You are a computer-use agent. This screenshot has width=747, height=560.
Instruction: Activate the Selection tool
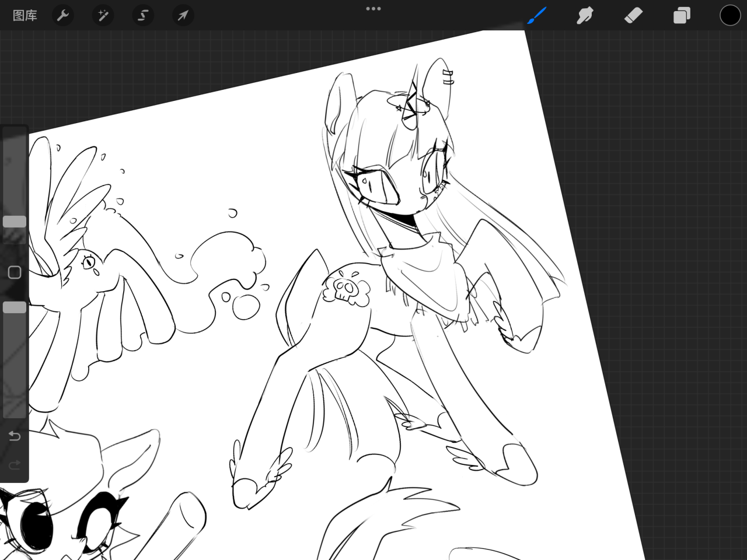pos(143,16)
